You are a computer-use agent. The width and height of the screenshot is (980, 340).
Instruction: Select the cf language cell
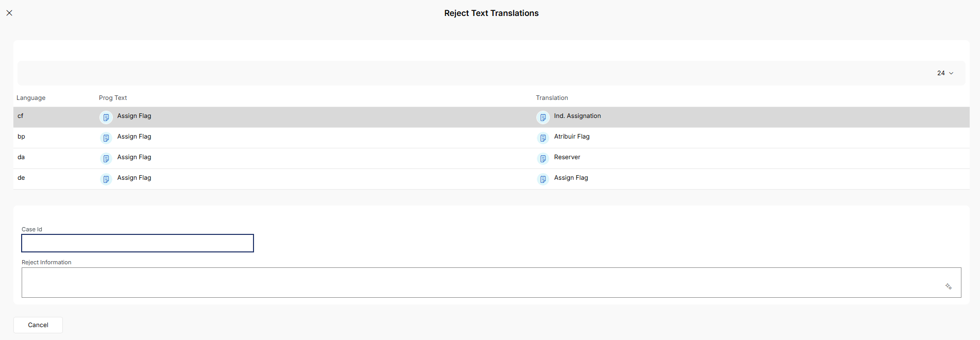click(x=21, y=116)
